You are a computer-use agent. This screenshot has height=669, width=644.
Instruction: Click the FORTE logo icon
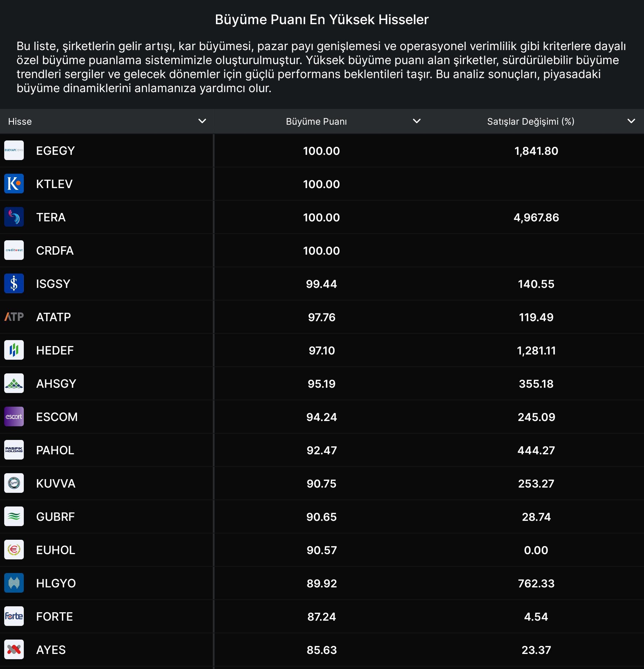(14, 616)
